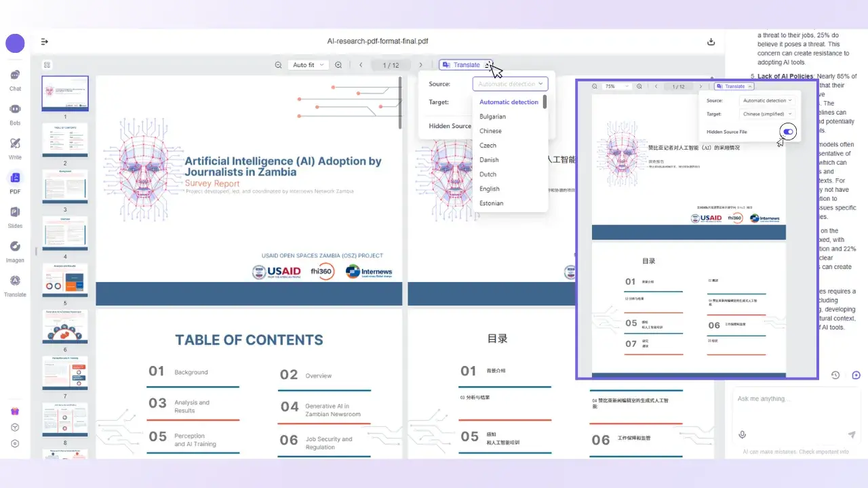Open the Chat tool in sidebar
868x488 pixels.
pos(15,79)
